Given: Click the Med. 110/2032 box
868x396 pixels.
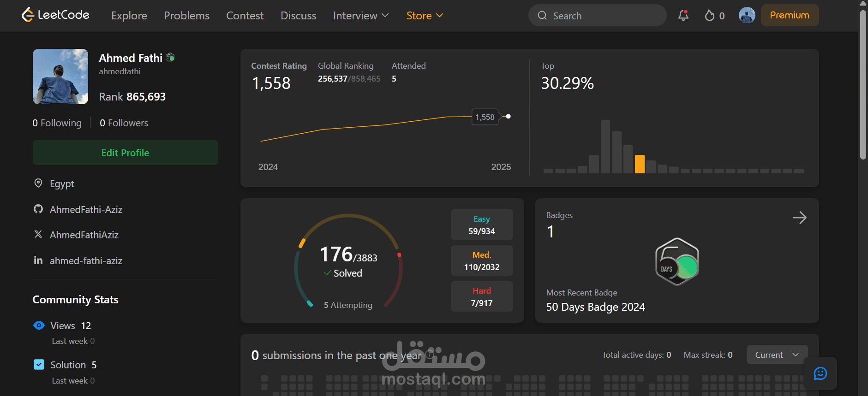Looking at the screenshot, I should pos(482,260).
